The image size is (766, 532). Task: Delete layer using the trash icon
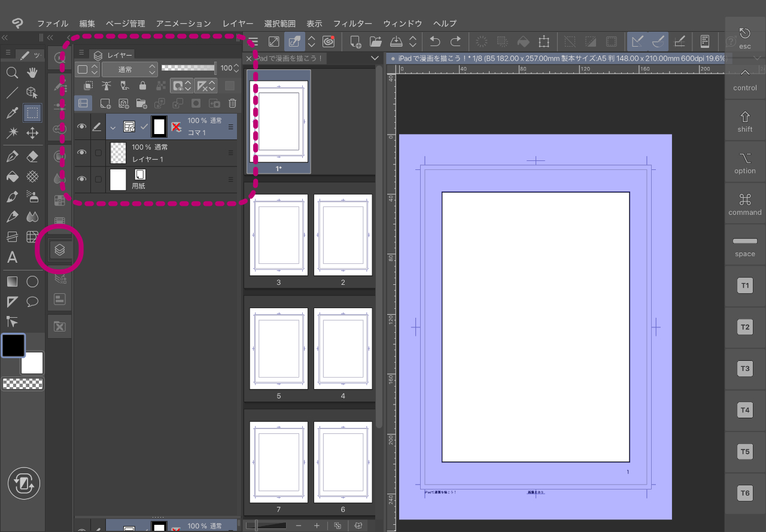(232, 103)
